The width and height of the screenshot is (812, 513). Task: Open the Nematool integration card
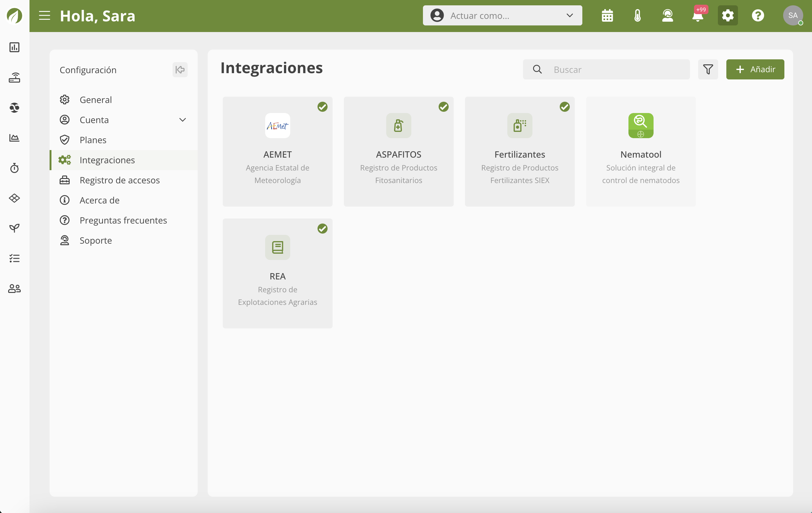pyautogui.click(x=640, y=152)
